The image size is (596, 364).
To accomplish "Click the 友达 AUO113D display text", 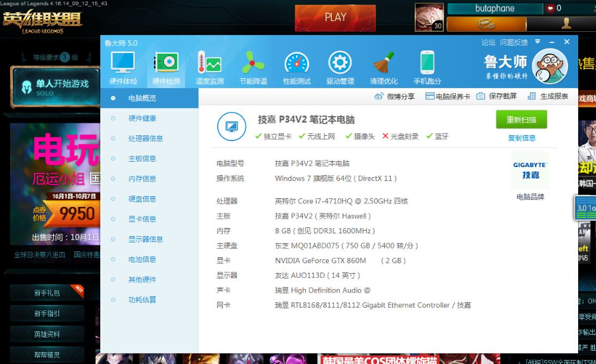I will 317,275.
